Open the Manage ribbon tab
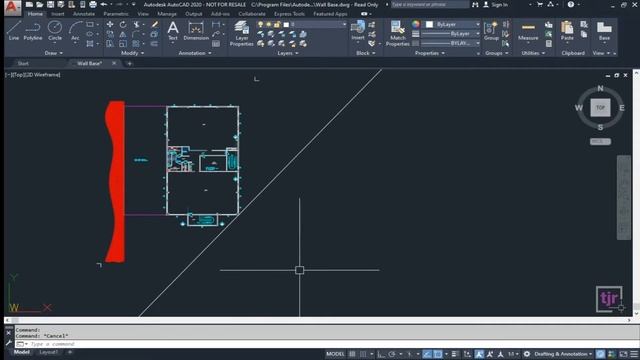This screenshot has width=640, height=360. pyautogui.click(x=167, y=14)
